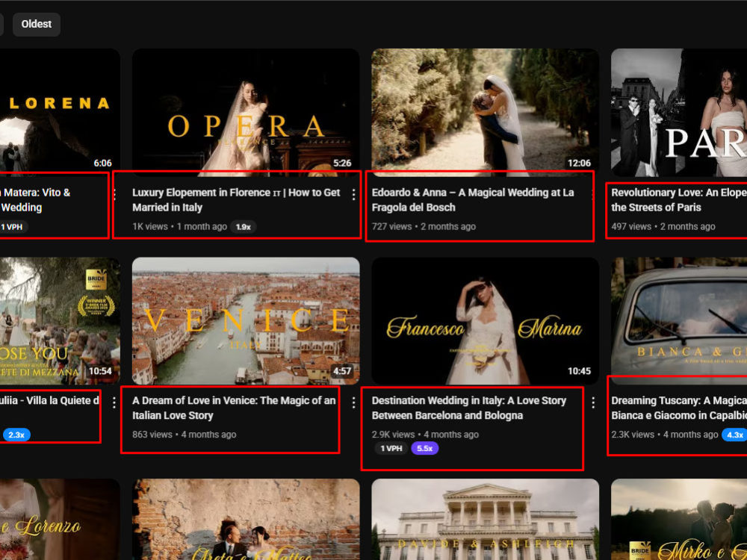This screenshot has width=747, height=560.
Task: Open Destination Wedding in Italy title
Action: (x=469, y=408)
